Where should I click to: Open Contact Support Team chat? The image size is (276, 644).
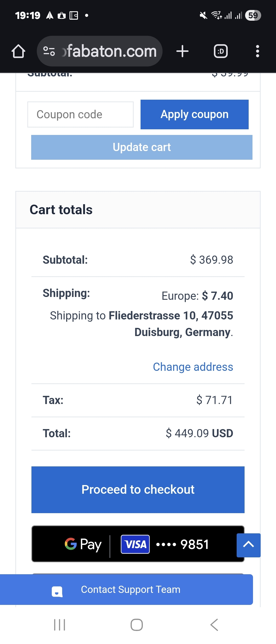[x=131, y=590]
